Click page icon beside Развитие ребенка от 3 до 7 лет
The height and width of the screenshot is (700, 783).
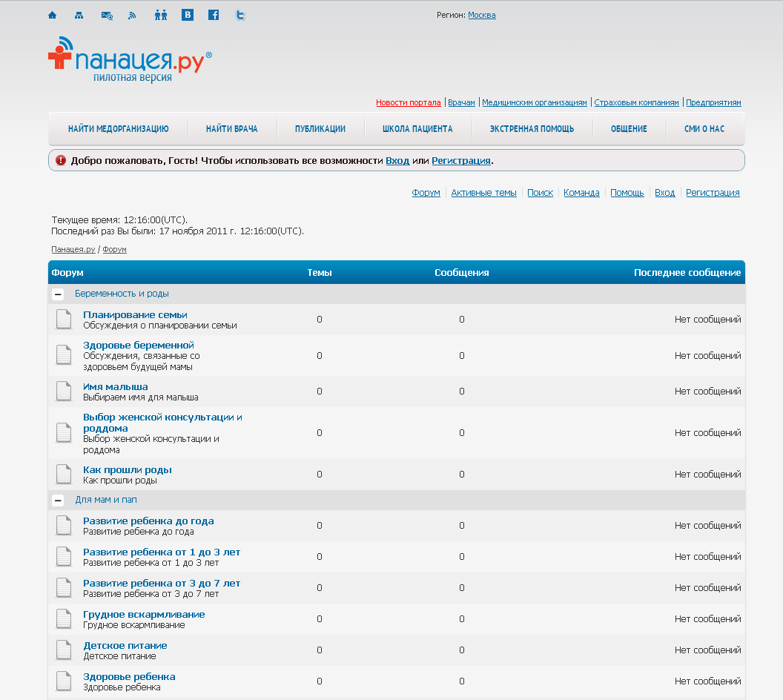[x=64, y=588]
